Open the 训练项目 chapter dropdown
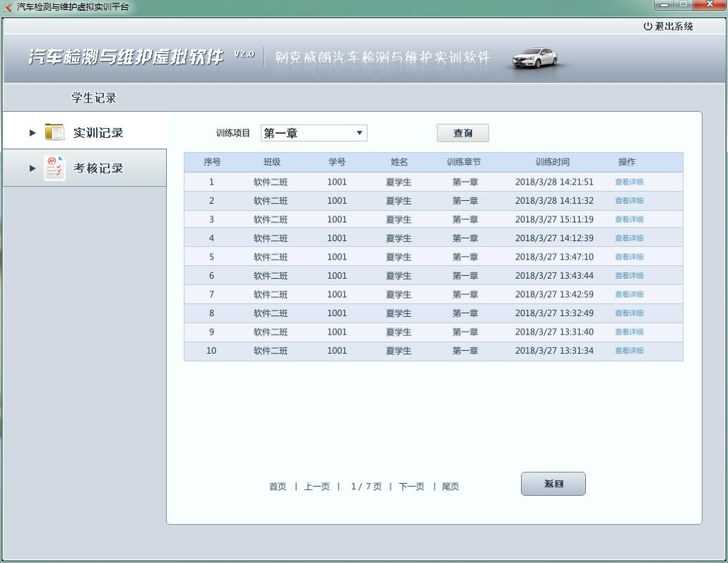The height and width of the screenshot is (563, 728). click(x=359, y=133)
